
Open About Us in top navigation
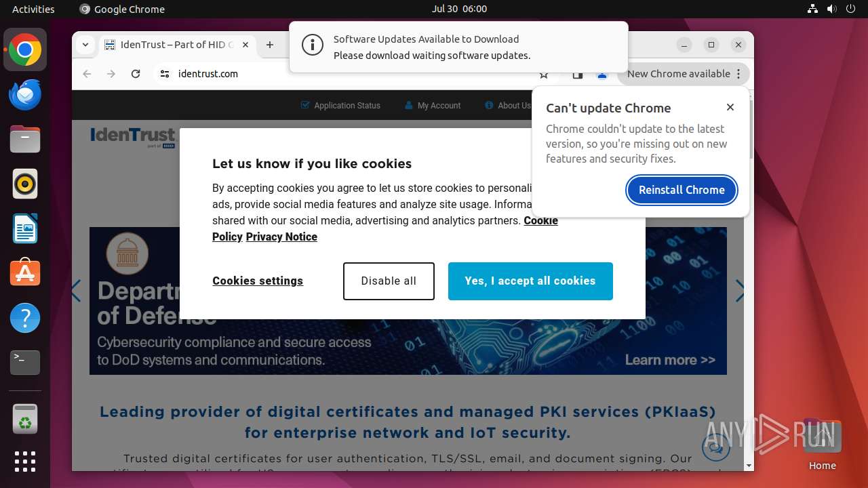pyautogui.click(x=508, y=105)
